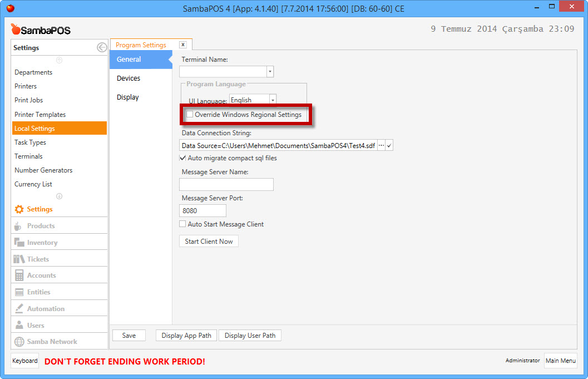Click the Products cup icon in sidebar
Screen dimensions: 588x379
18,226
